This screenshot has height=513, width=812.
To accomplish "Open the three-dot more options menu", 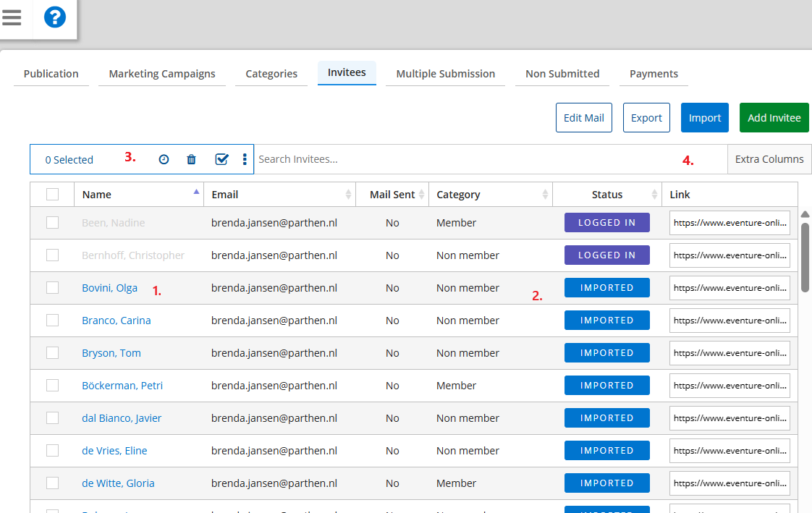I will tap(245, 160).
